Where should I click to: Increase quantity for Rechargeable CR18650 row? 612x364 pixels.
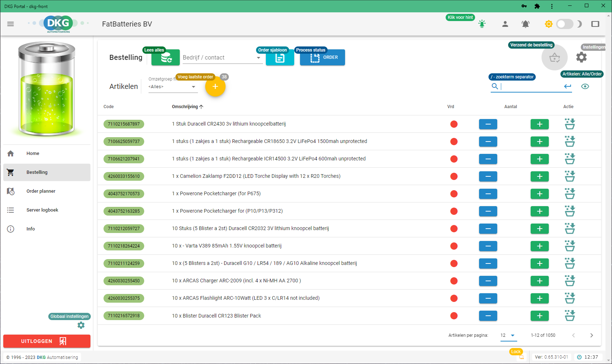(540, 142)
